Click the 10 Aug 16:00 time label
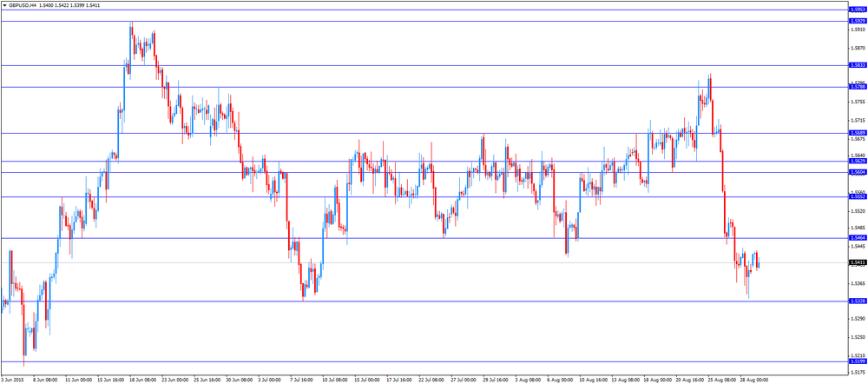868x384 pixels. 594,381
